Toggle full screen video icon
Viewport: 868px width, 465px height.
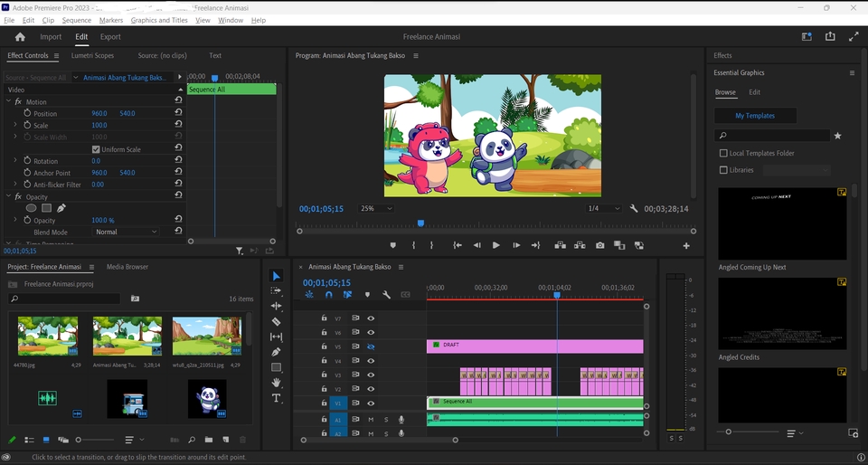coord(854,36)
